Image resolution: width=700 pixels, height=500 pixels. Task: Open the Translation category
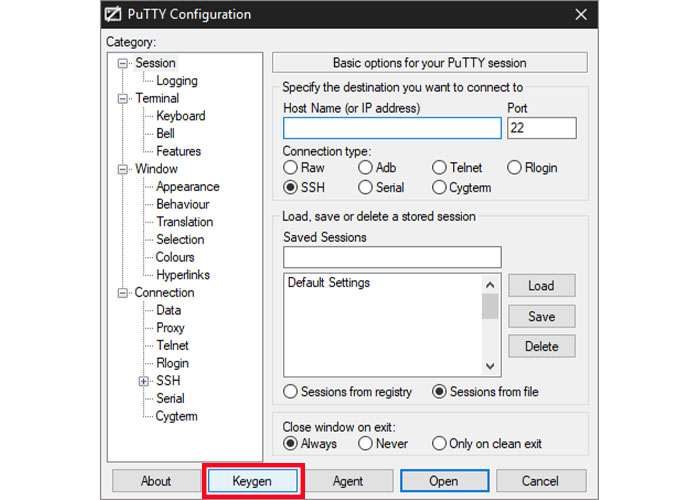coord(184,222)
